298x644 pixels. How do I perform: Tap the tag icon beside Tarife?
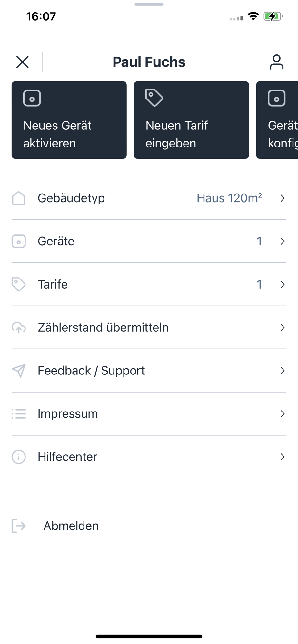[19, 284]
